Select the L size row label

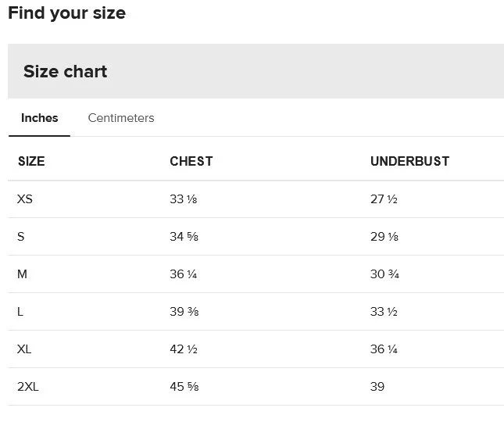(20, 312)
